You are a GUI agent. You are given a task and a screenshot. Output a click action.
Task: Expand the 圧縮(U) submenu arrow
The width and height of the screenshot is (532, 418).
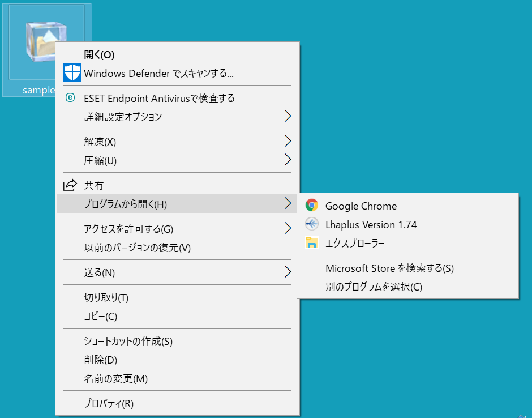click(x=288, y=160)
